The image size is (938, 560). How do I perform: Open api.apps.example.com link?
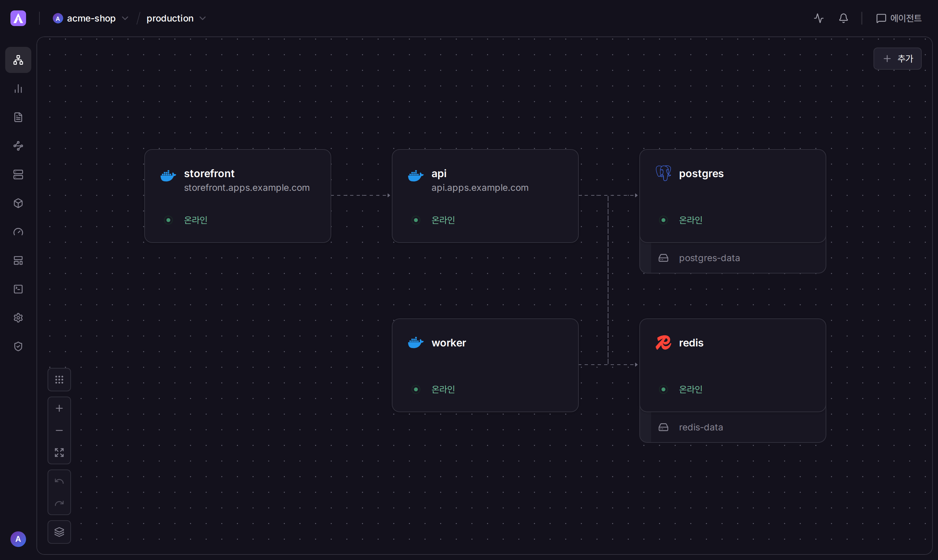click(480, 188)
